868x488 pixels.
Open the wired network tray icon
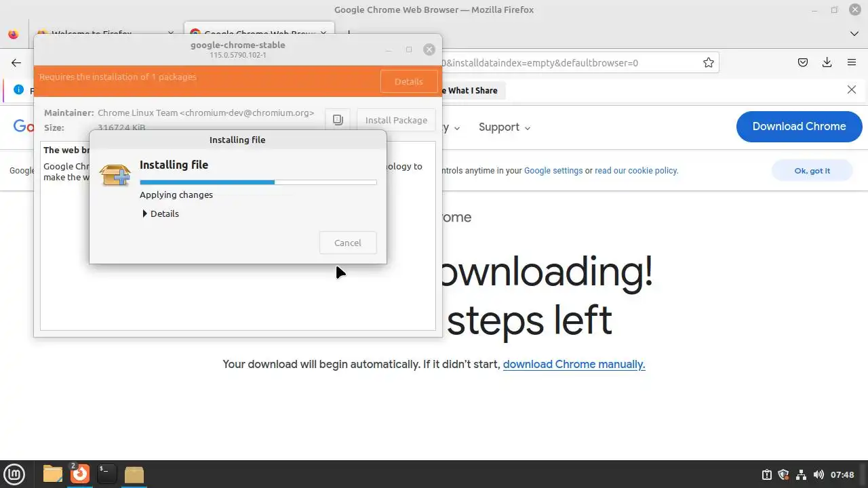[801, 474]
